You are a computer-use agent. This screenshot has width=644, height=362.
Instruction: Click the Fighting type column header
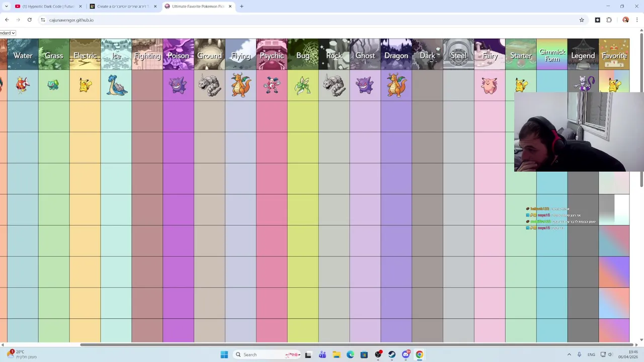[x=147, y=54]
